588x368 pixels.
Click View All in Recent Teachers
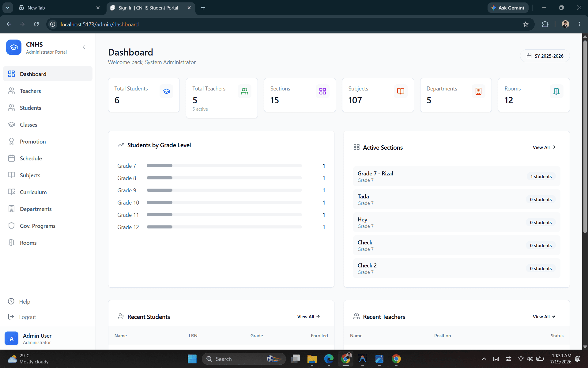(544, 317)
